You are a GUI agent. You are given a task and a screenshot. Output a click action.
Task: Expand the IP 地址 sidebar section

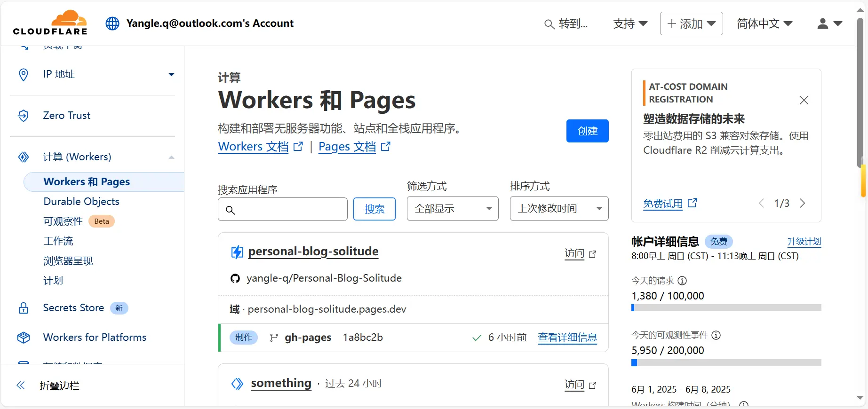pyautogui.click(x=171, y=74)
